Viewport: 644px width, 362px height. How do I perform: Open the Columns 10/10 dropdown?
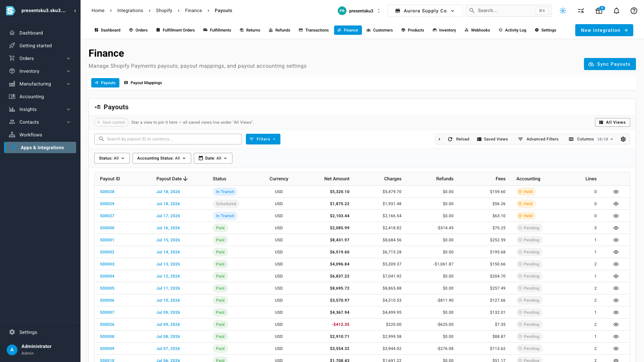(x=591, y=139)
